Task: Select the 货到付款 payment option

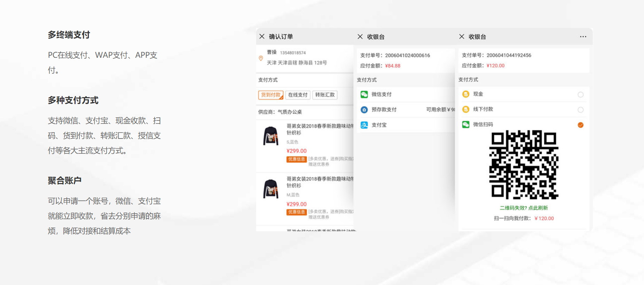Action: coord(271,95)
